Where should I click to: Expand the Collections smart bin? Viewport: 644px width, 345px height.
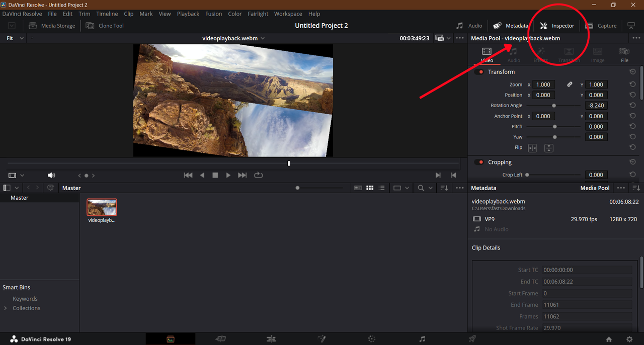tap(6, 308)
